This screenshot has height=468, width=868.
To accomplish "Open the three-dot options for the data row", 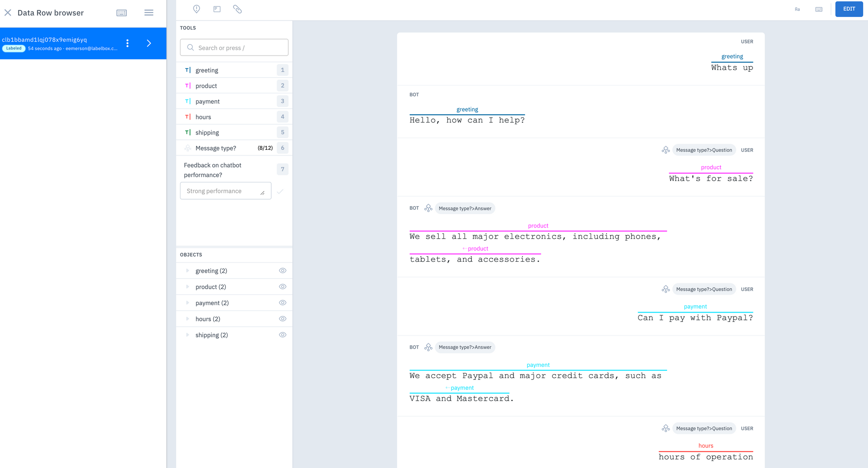I will click(127, 43).
